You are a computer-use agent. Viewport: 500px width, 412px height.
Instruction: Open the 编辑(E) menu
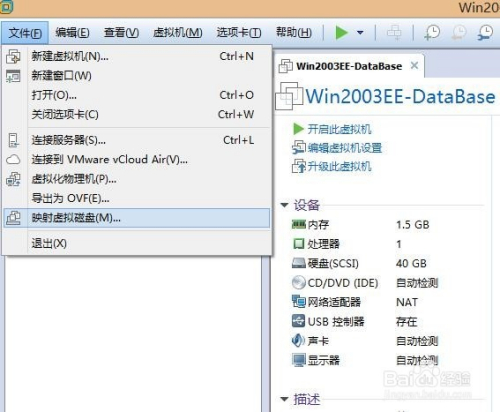72,33
